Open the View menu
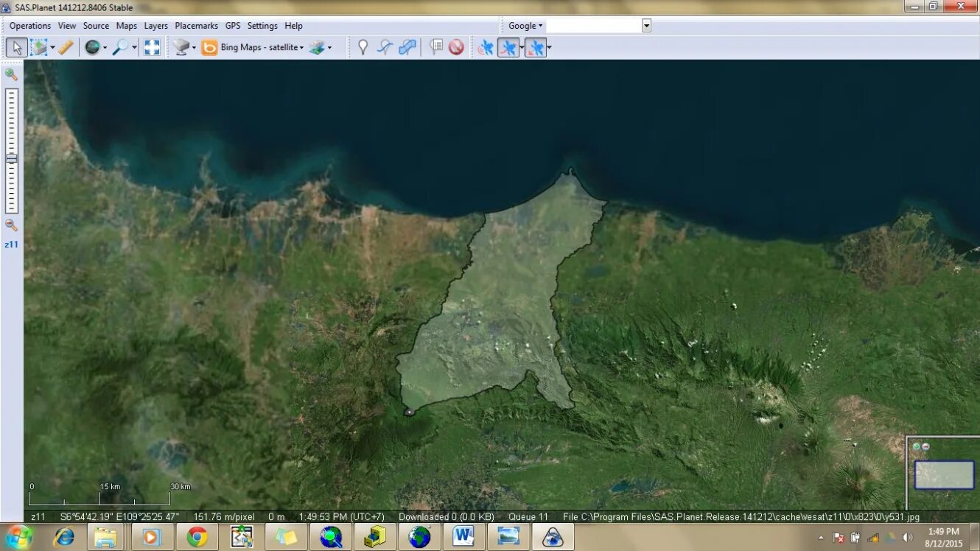The image size is (980, 551). [x=67, y=26]
